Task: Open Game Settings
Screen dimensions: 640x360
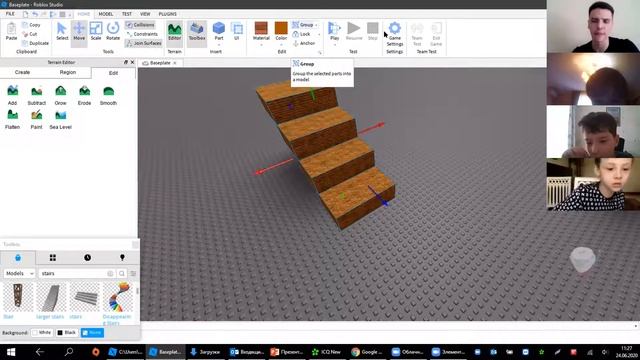Action: (395, 34)
